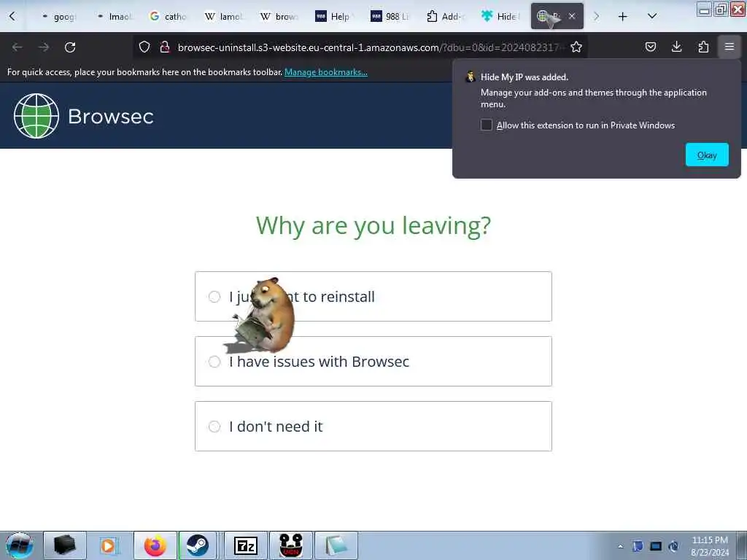Screen dimensions: 747x560
Task: Switch to the 'lmaol' tab
Action: [x=115, y=17]
